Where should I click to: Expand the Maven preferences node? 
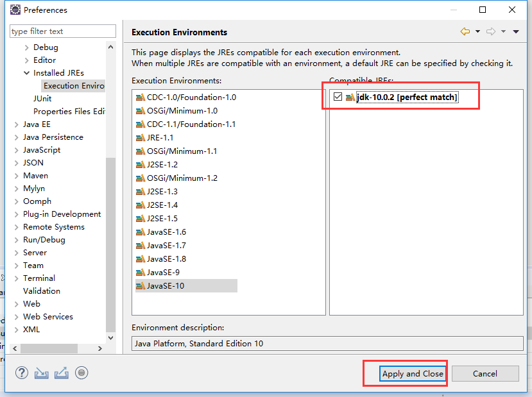coord(16,176)
